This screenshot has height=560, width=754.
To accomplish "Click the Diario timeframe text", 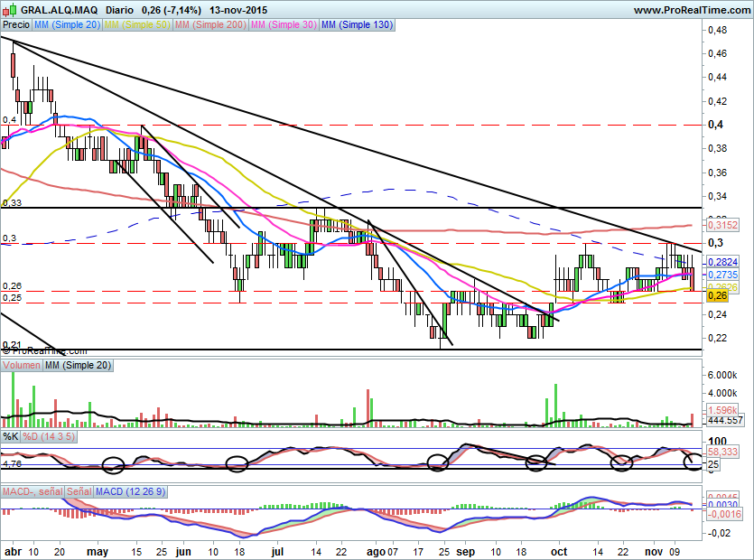I will click(120, 10).
